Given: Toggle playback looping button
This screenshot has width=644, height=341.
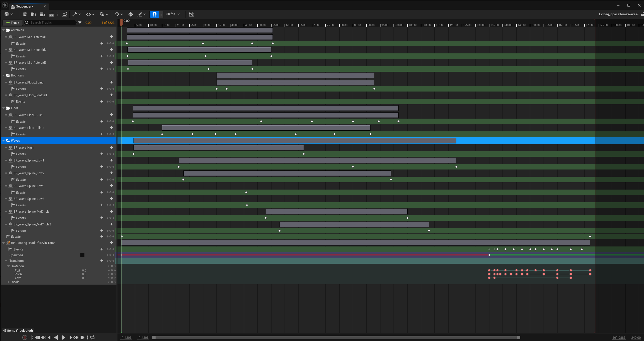Looking at the screenshot, I should (92, 337).
